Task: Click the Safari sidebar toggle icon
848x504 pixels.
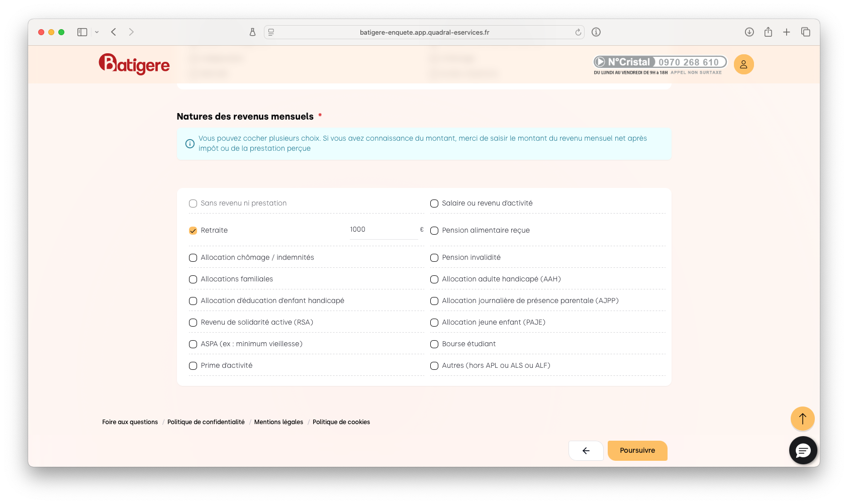Action: [82, 32]
